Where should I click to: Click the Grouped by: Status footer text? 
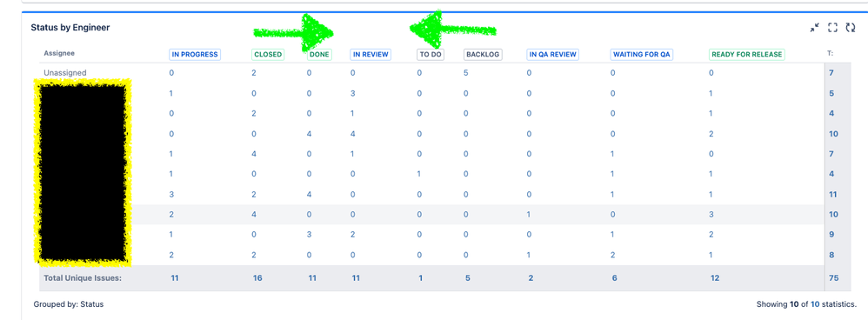coord(68,304)
